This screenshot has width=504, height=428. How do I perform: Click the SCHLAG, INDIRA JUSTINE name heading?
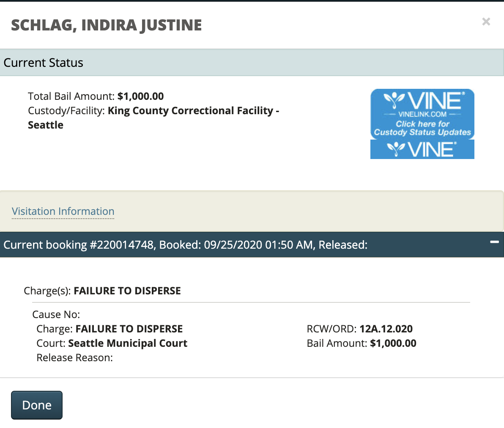click(107, 25)
